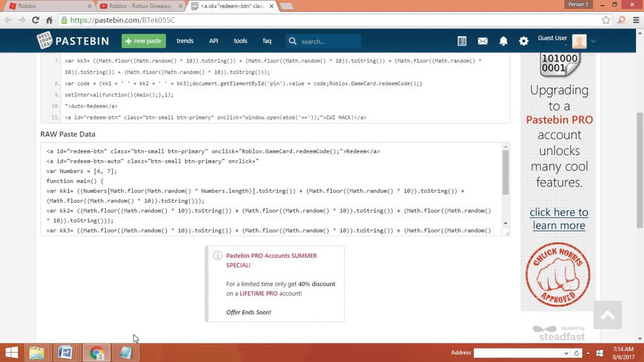644x362 pixels.
Task: Open the tools menu item
Action: click(x=240, y=41)
